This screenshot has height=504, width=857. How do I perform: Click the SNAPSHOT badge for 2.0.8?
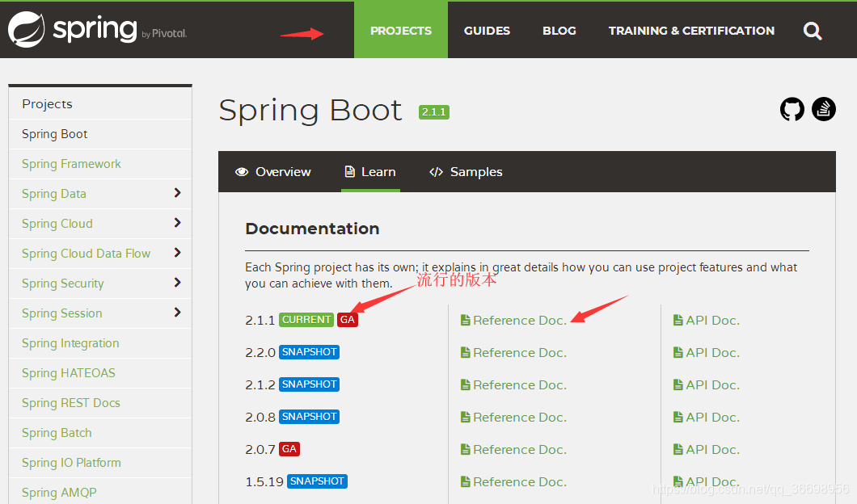coord(310,417)
